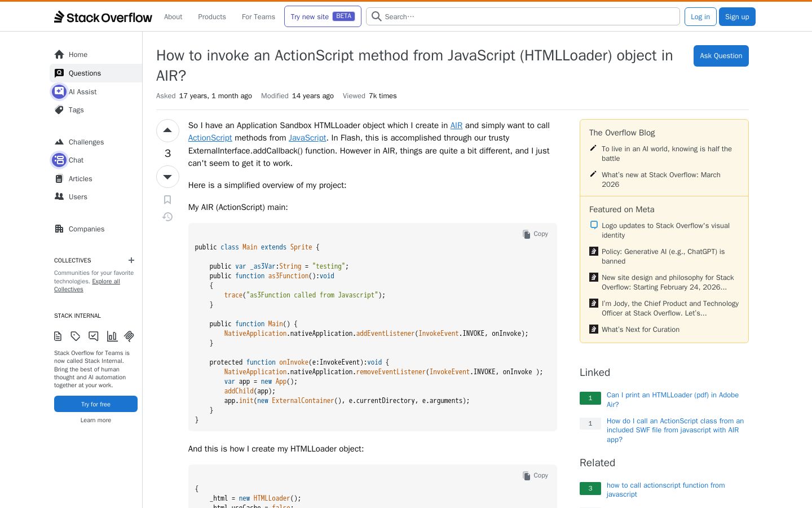Open the About menu

pyautogui.click(x=173, y=17)
